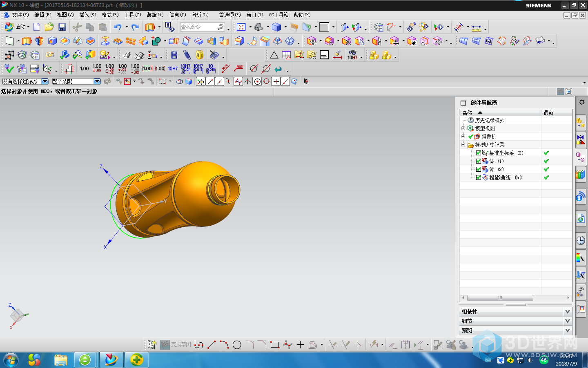Fit the view to the window
Image resolution: width=588 pixels, height=368 pixels.
pyautogui.click(x=241, y=27)
